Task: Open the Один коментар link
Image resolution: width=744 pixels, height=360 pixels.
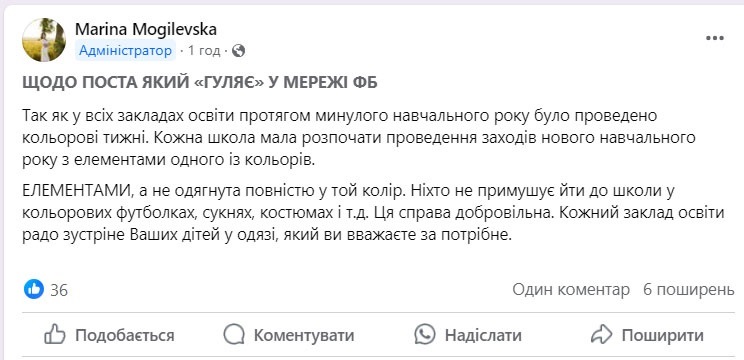Action: pos(571,289)
